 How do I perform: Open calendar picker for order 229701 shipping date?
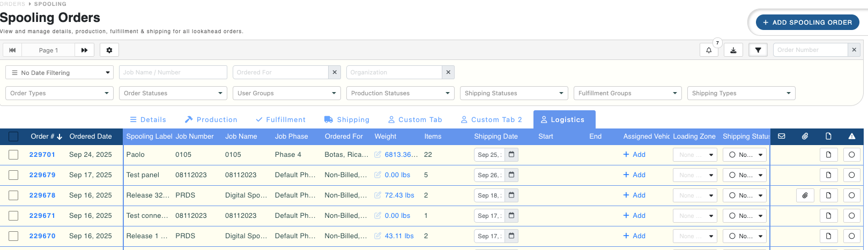[511, 155]
